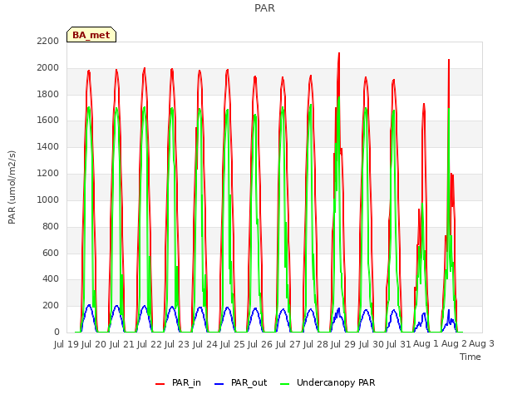Click the 200 y-axis tick label
This screenshot has height=399, width=532.
51,305
